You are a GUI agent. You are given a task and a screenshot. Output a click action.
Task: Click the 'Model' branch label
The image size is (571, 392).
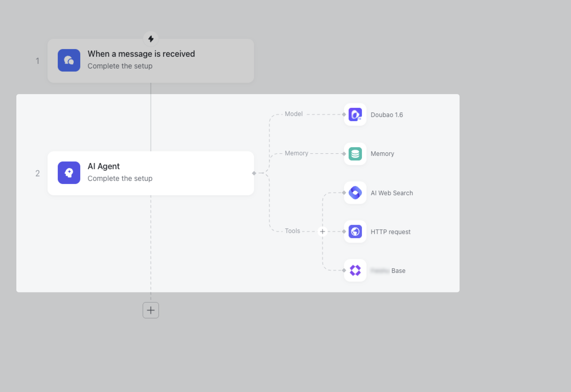coord(293,114)
